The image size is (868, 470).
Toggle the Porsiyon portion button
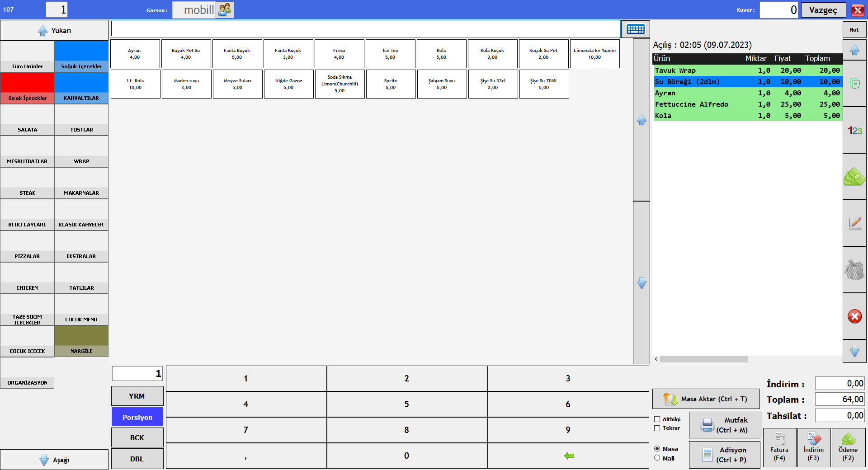(137, 417)
